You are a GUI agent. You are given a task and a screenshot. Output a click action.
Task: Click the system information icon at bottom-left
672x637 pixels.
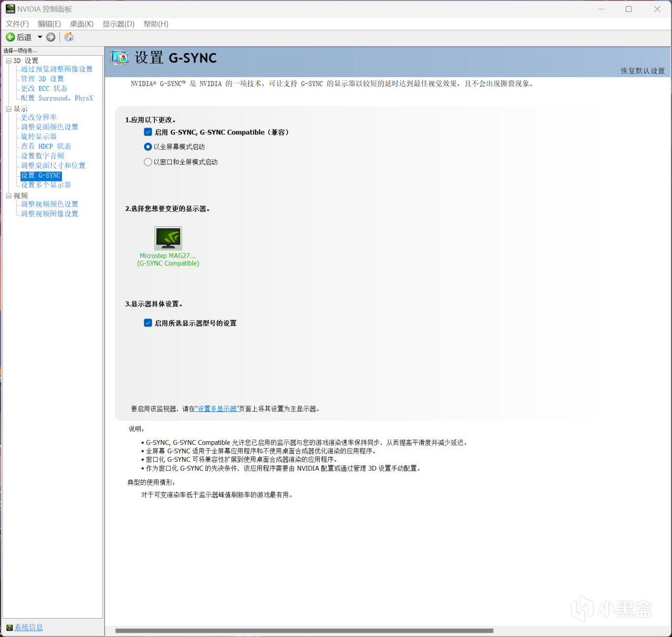9,628
